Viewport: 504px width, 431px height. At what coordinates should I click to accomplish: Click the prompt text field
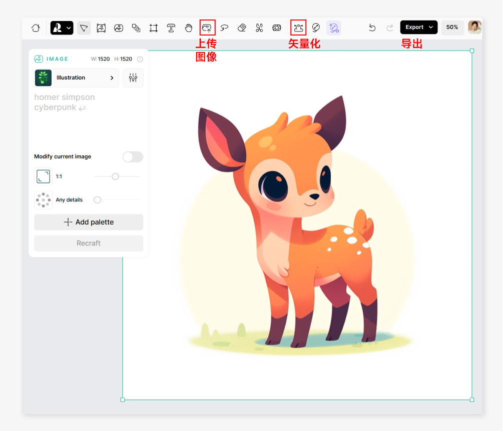89,119
